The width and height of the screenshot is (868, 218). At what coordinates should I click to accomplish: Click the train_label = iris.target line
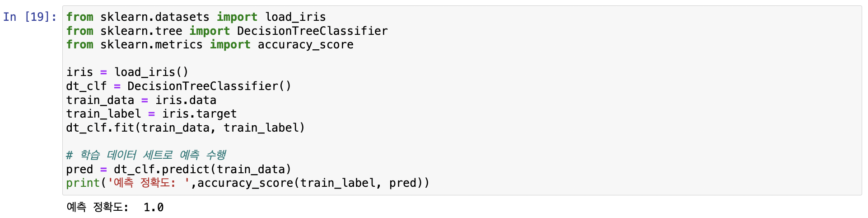tap(151, 114)
